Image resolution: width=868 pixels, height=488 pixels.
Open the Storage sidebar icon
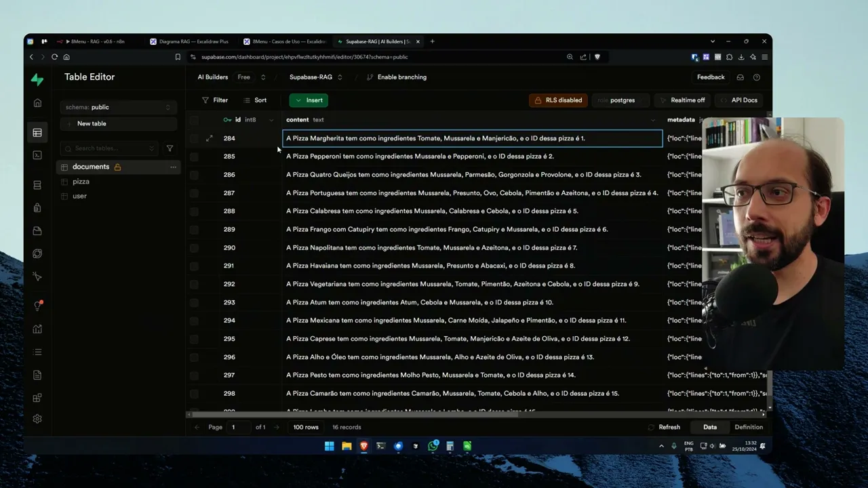[37, 231]
